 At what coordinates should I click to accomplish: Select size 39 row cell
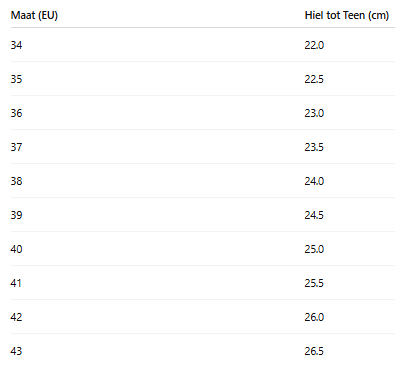[16, 215]
